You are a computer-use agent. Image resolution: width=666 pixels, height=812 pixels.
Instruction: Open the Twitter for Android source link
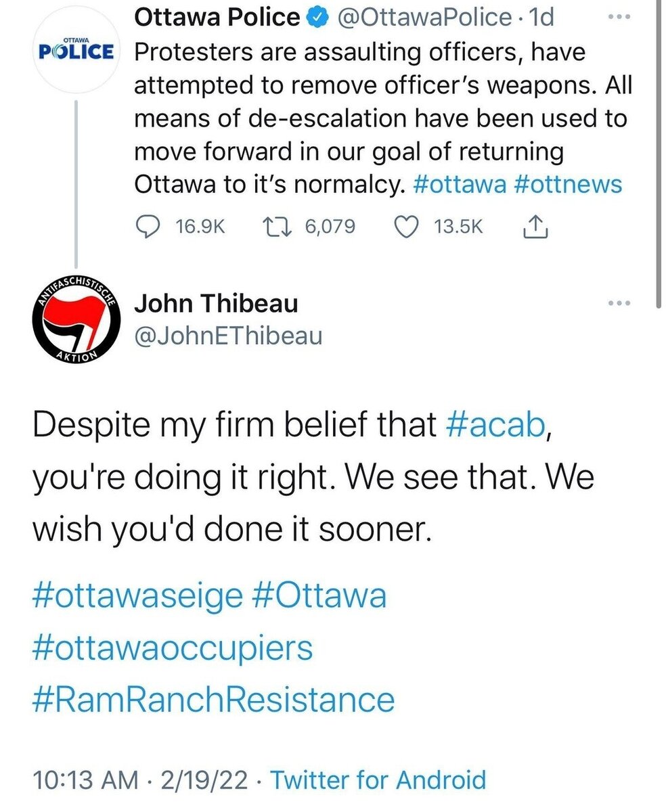click(378, 780)
